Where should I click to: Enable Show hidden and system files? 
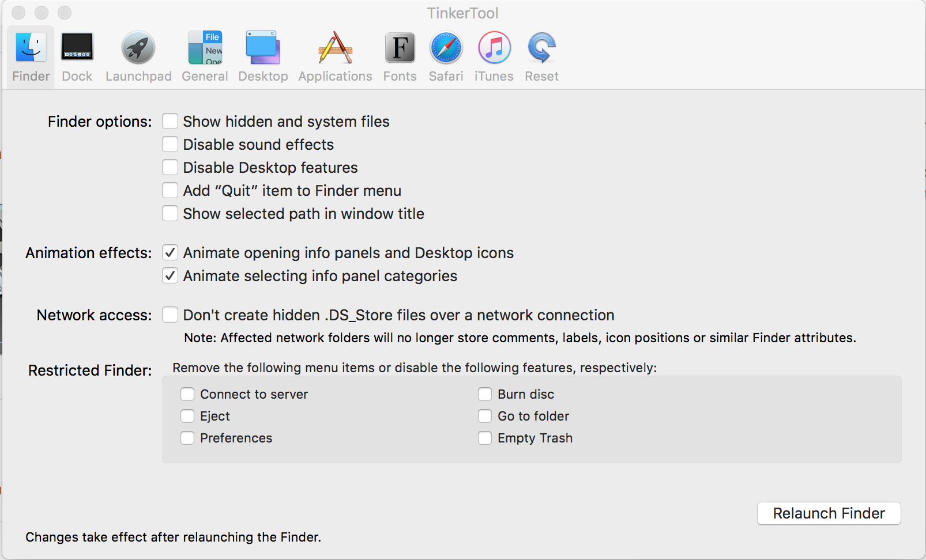170,121
